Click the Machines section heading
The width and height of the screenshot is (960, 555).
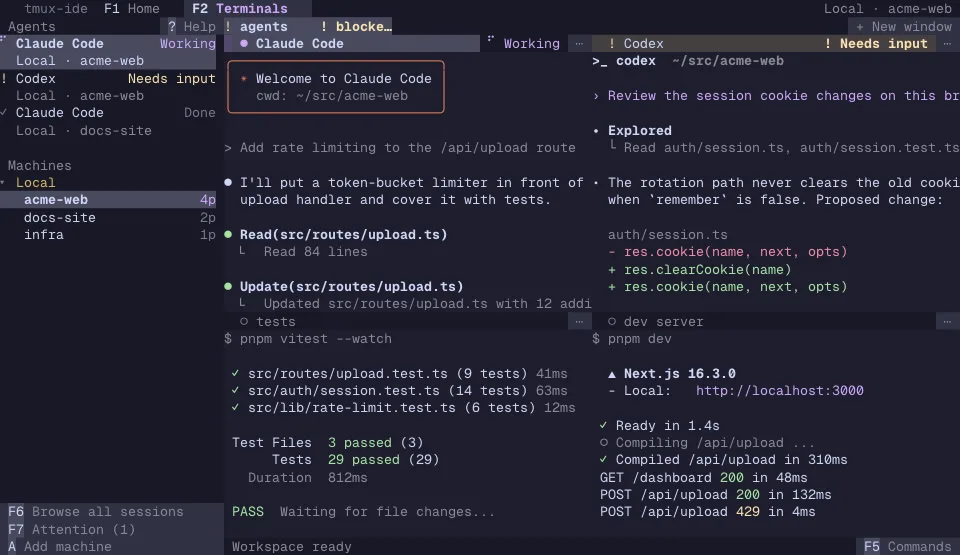pos(39,165)
